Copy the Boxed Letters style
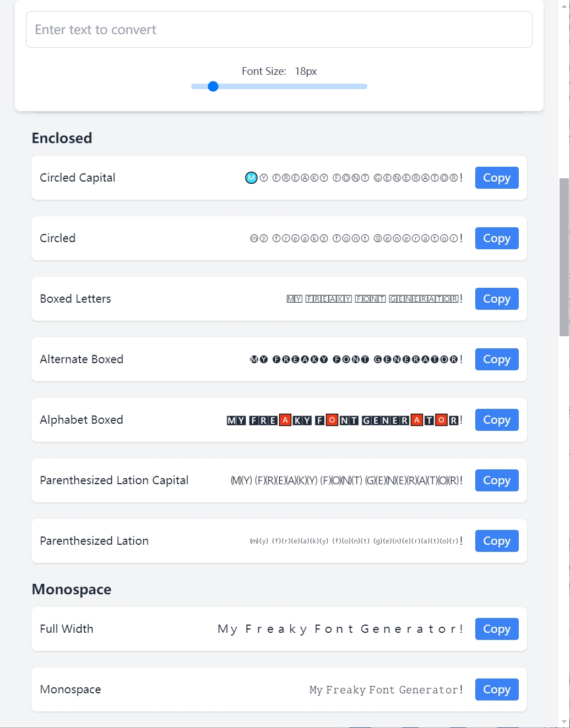Viewport: 570px width, 728px height. point(496,299)
